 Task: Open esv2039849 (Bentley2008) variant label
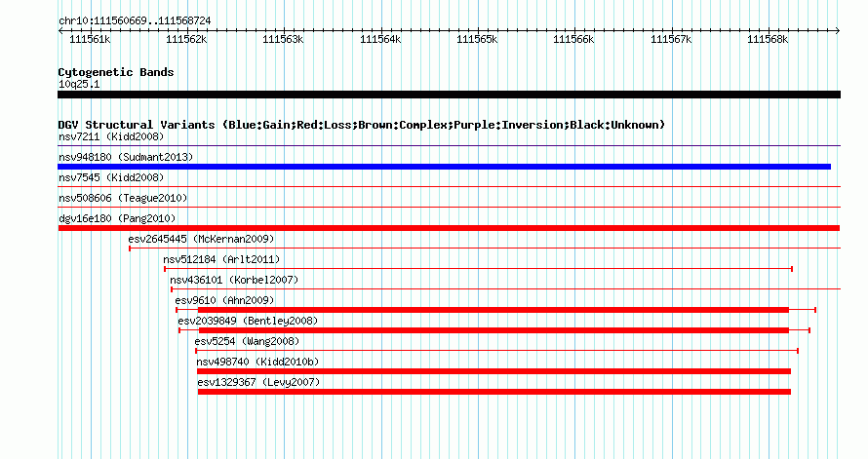(x=248, y=321)
